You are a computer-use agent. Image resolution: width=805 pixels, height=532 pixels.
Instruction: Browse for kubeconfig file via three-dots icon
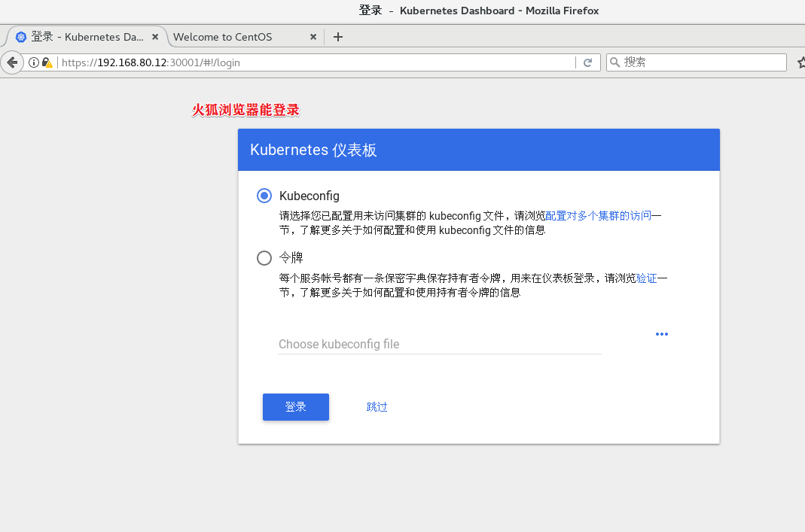(x=662, y=334)
